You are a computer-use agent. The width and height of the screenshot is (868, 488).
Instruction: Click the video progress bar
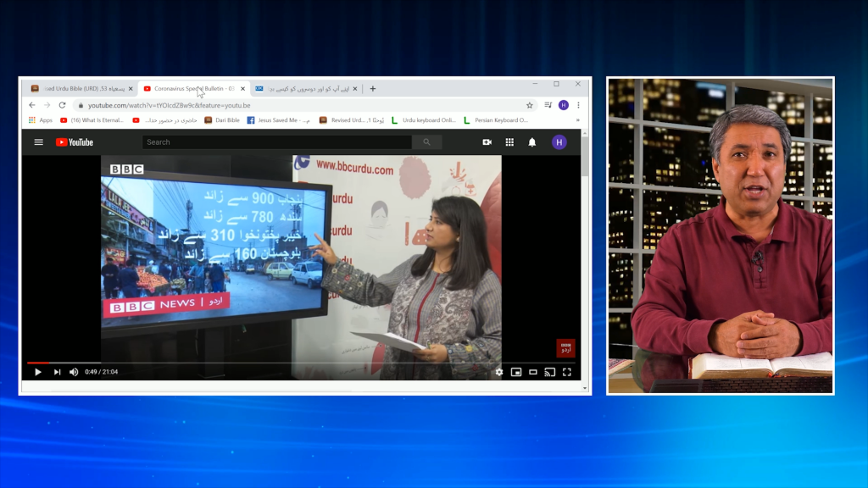tap(254, 363)
